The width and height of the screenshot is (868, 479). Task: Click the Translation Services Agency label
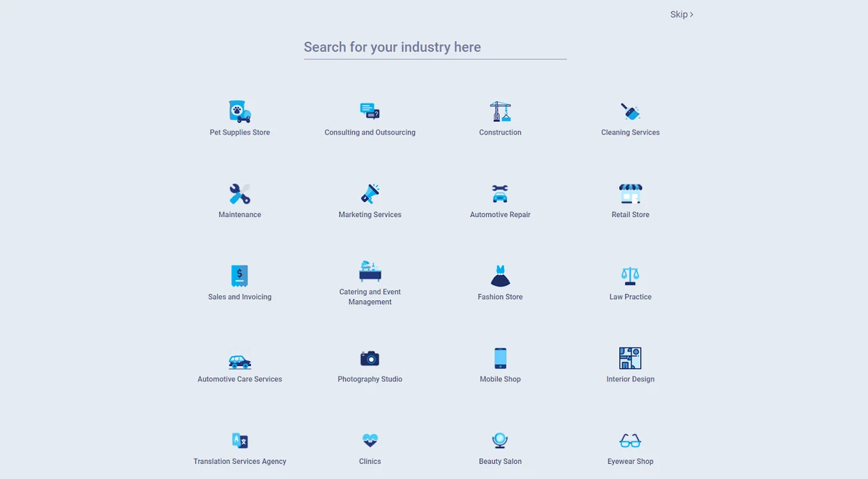coord(240,462)
